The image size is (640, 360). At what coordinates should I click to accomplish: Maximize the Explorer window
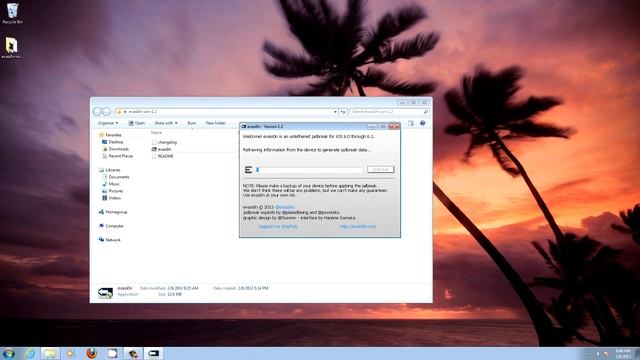413,102
